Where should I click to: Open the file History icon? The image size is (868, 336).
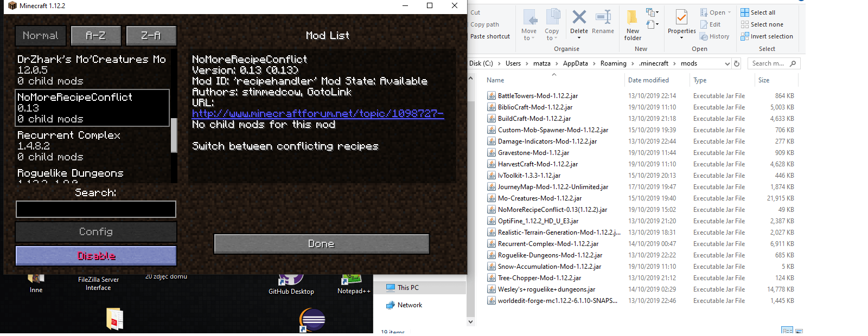(x=704, y=36)
